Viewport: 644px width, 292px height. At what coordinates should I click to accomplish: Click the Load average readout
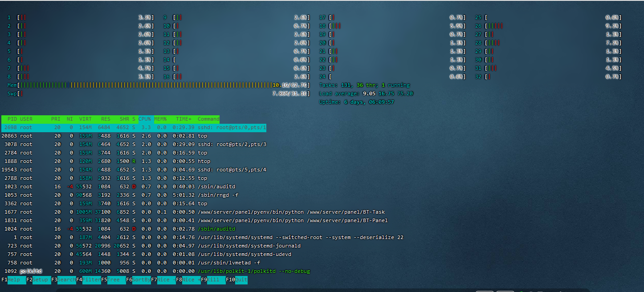(366, 93)
